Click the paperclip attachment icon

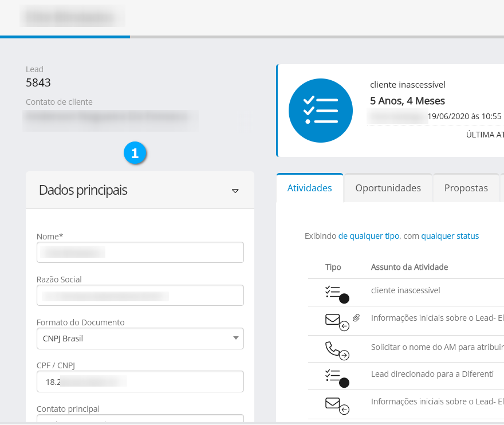click(356, 317)
